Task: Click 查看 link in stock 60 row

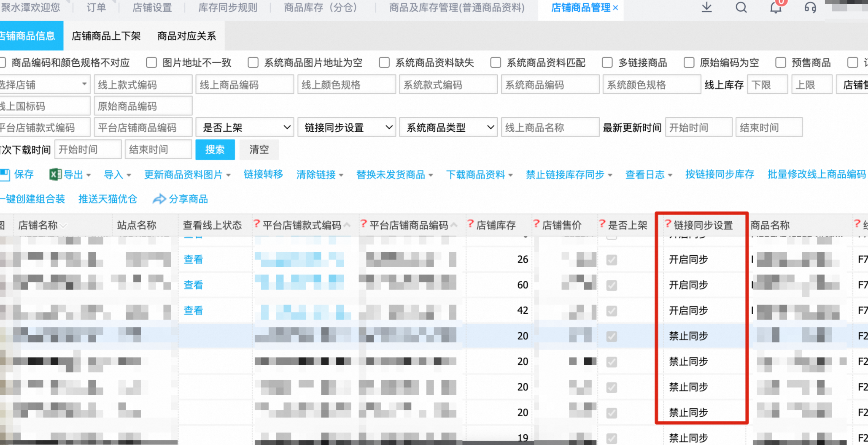Action: tap(193, 285)
